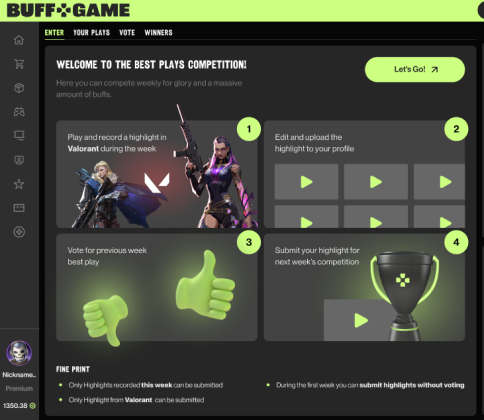Play the second highlight video thumbnail
484x420 pixels.
click(376, 182)
